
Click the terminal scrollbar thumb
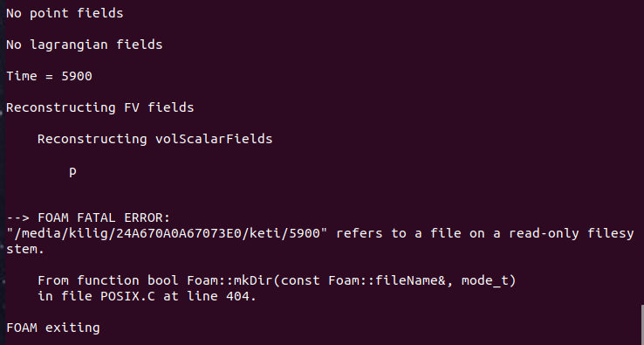pyautogui.click(x=642, y=325)
